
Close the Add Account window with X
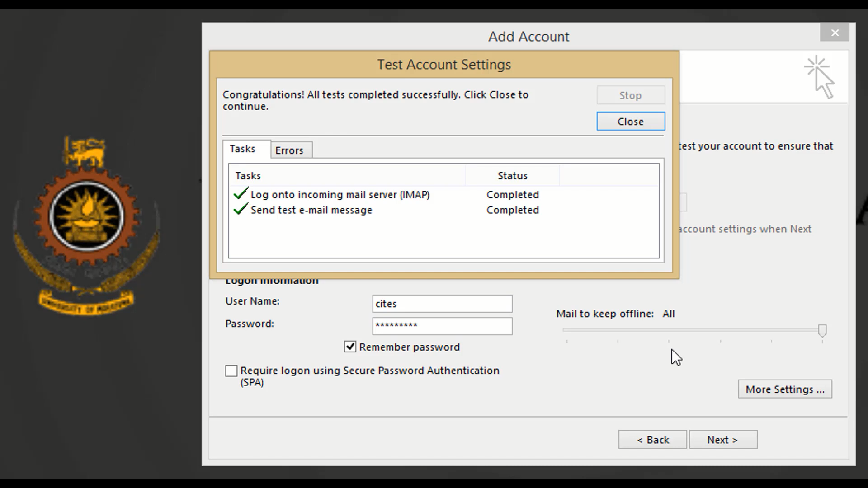(x=835, y=33)
